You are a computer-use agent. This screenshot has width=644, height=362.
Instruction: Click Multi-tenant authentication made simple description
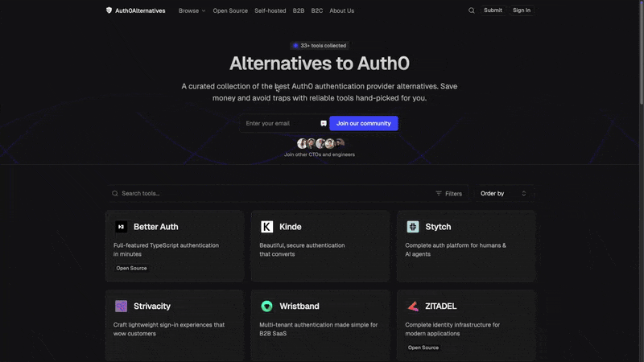tap(318, 329)
